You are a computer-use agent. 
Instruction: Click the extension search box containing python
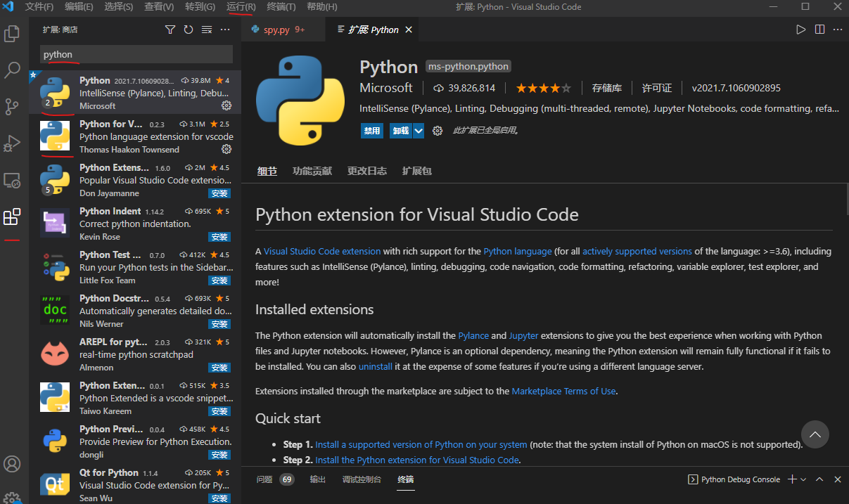pos(136,54)
